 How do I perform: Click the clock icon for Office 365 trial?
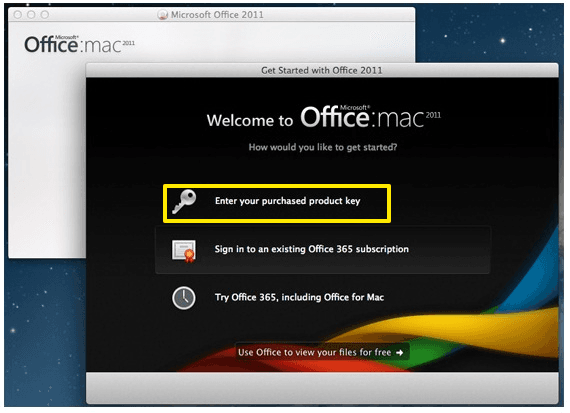coord(184,298)
